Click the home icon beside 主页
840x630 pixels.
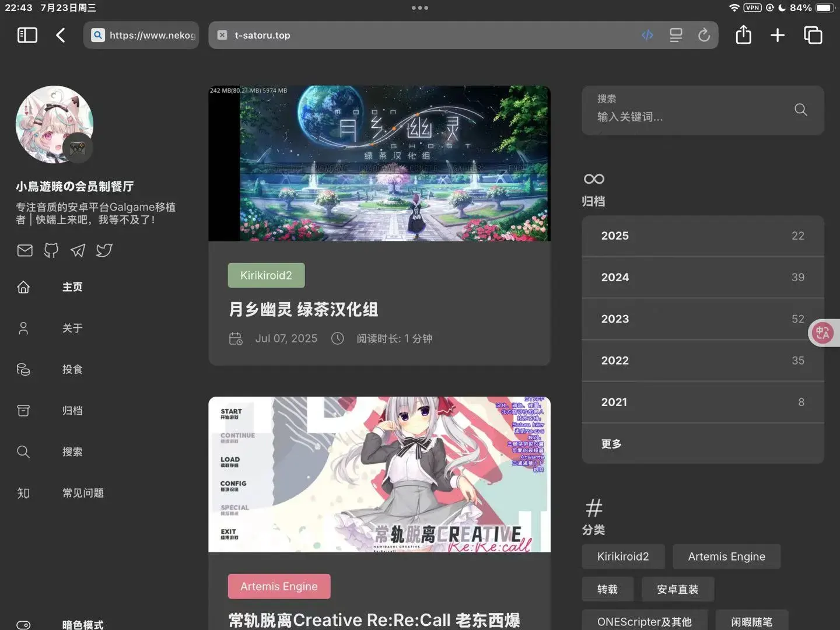23,287
